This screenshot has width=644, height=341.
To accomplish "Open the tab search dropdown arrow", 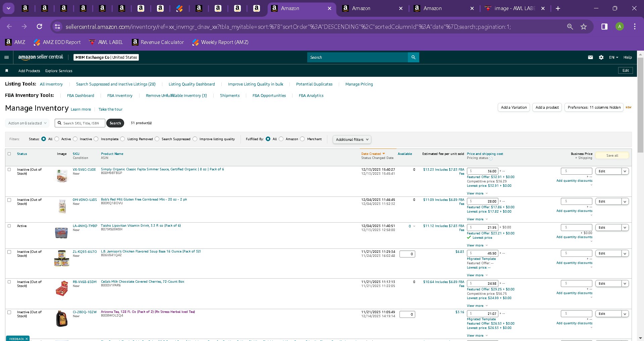I will 8,8.
